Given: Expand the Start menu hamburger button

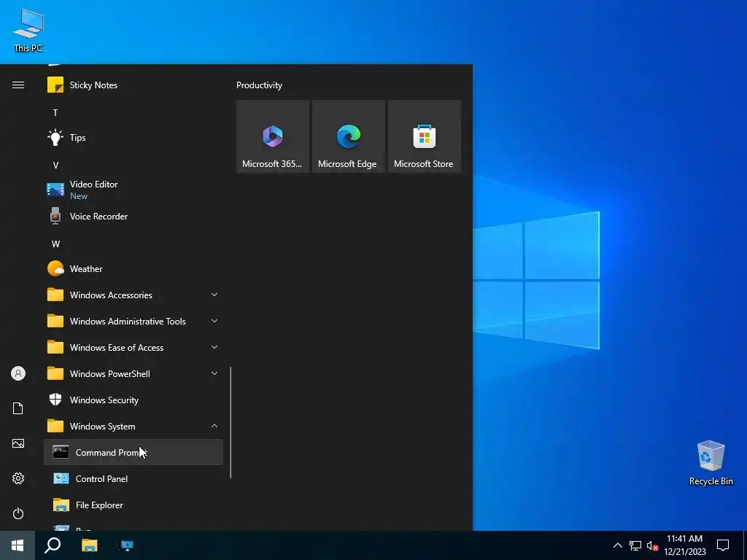Looking at the screenshot, I should 18,85.
